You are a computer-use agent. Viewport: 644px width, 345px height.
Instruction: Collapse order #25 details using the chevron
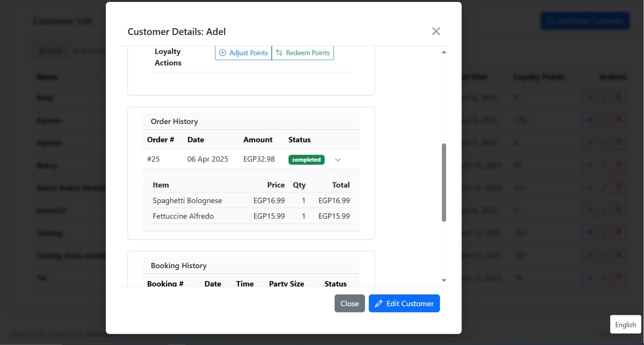[x=338, y=160]
